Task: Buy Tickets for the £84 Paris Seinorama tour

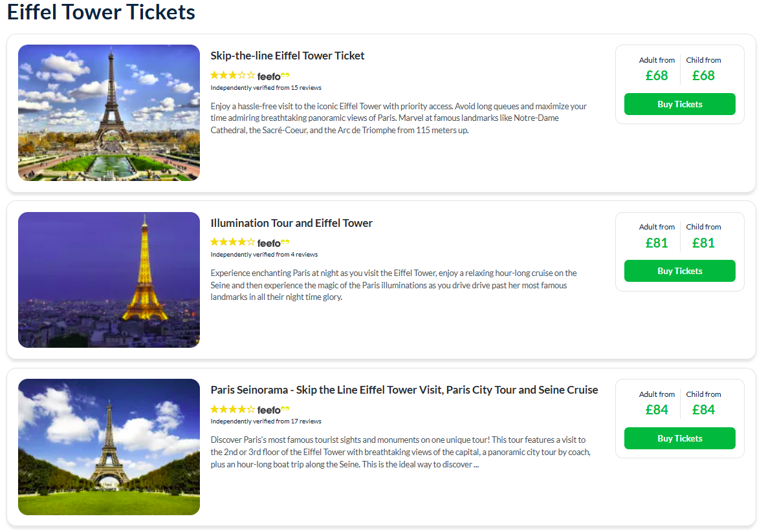Action: [x=679, y=438]
